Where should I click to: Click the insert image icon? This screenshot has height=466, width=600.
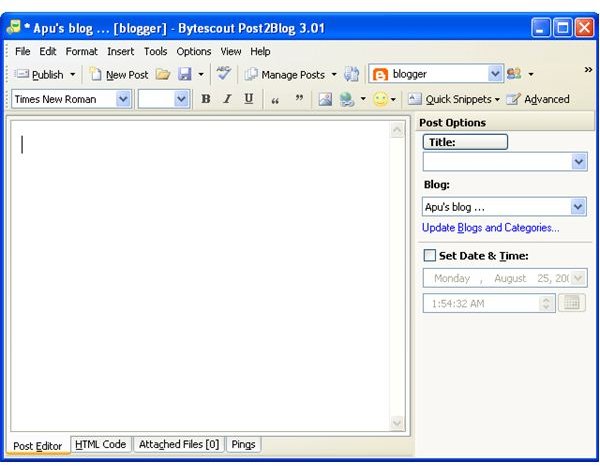pos(325,99)
